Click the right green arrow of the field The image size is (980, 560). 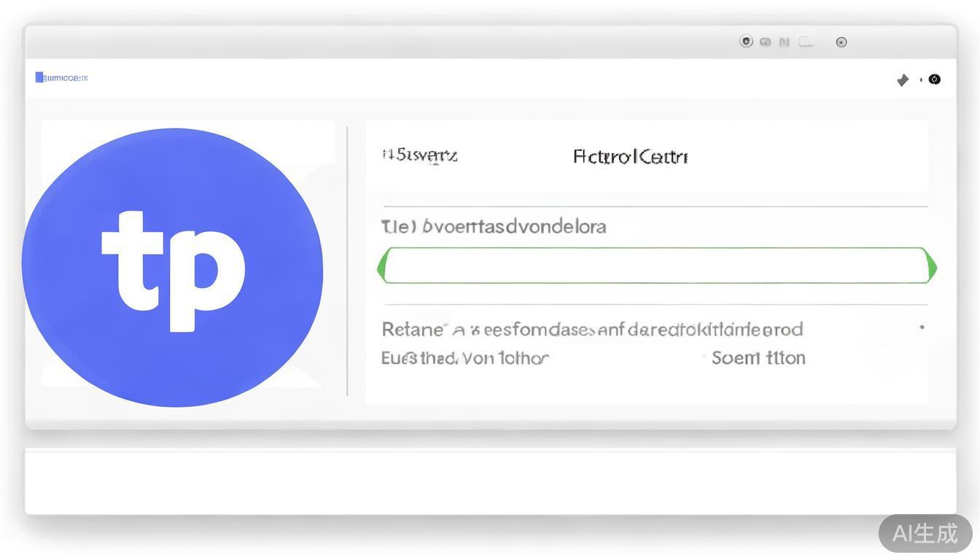pos(932,266)
